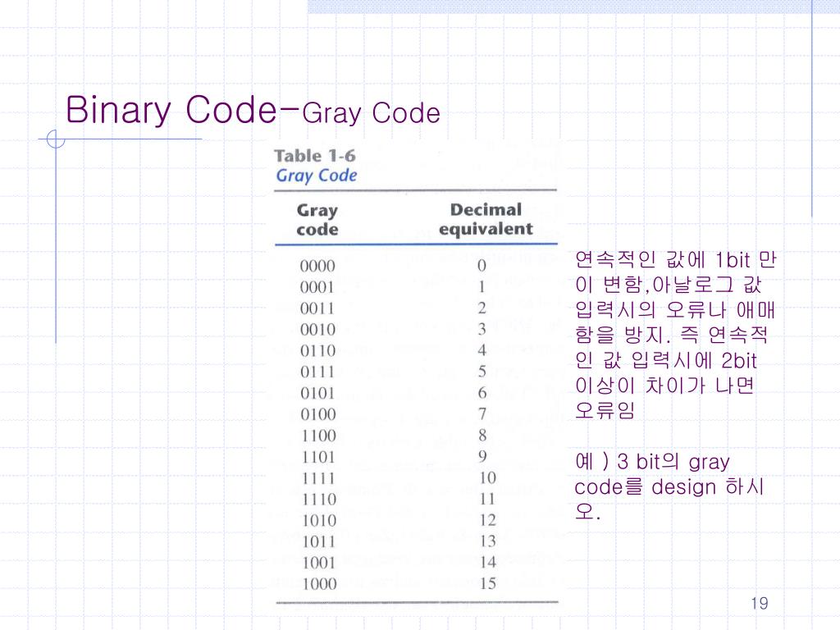Click decimal equivalent value "15"
The width and height of the screenshot is (840, 630).
pos(487,583)
